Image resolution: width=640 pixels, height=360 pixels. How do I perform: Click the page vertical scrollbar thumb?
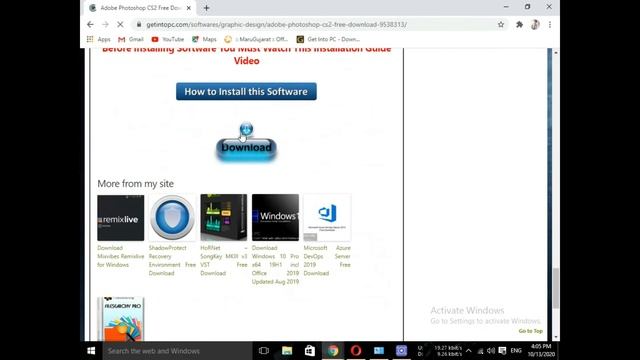(556, 288)
